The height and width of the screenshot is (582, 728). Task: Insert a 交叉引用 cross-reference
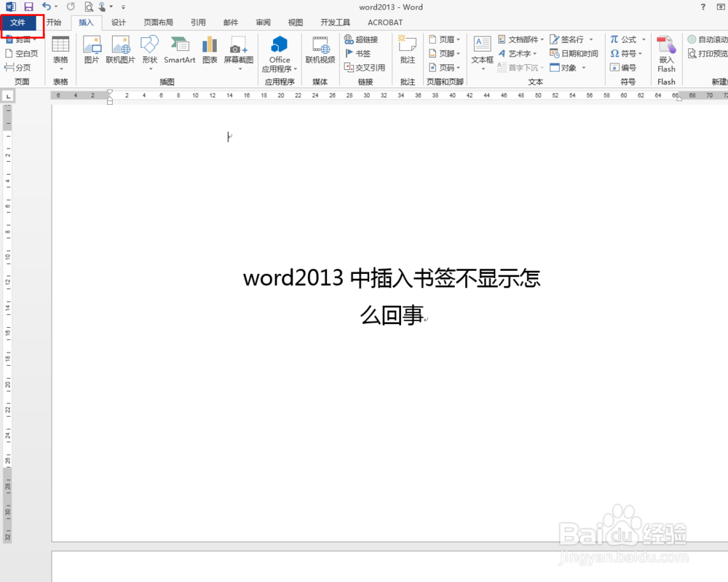[365, 67]
